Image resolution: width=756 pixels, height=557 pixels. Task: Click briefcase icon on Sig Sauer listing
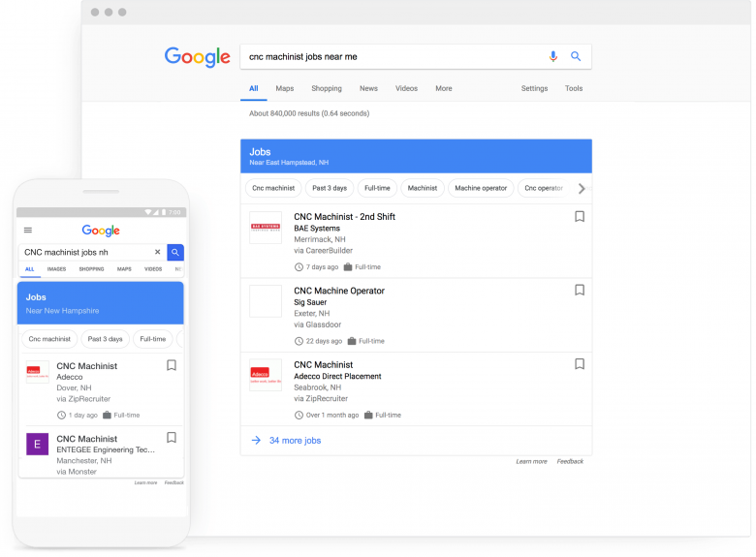(x=352, y=341)
